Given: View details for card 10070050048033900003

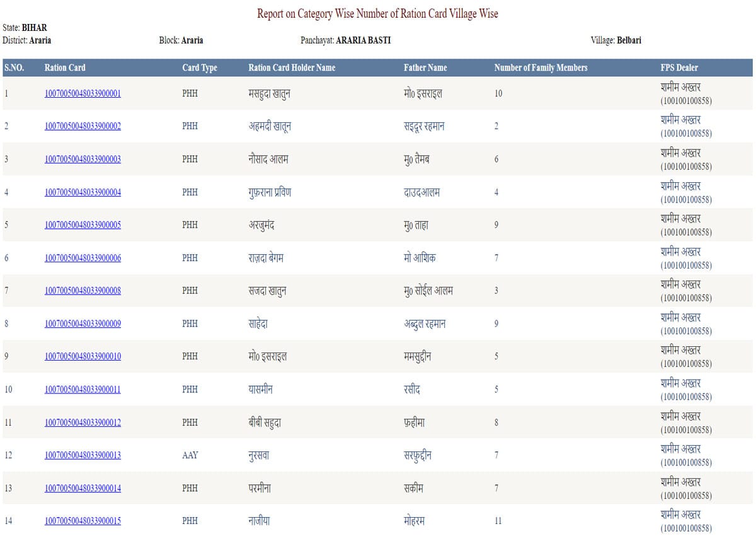Looking at the screenshot, I should 83,159.
